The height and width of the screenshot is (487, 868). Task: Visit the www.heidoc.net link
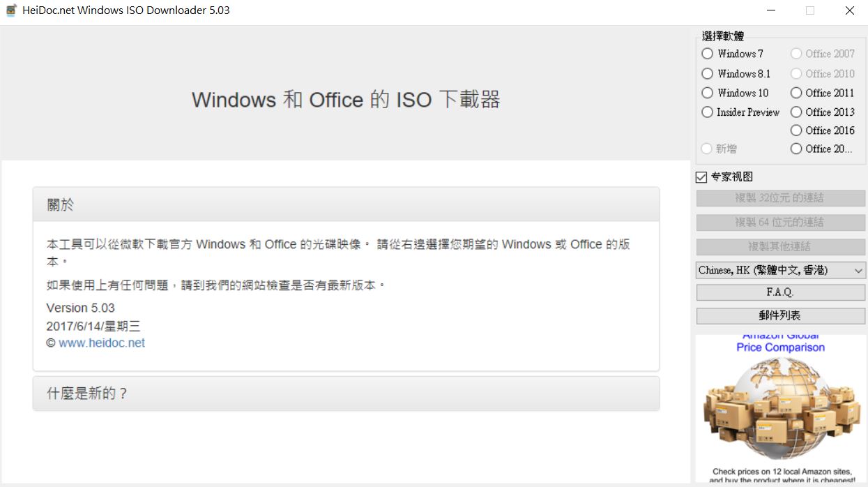[x=102, y=343]
